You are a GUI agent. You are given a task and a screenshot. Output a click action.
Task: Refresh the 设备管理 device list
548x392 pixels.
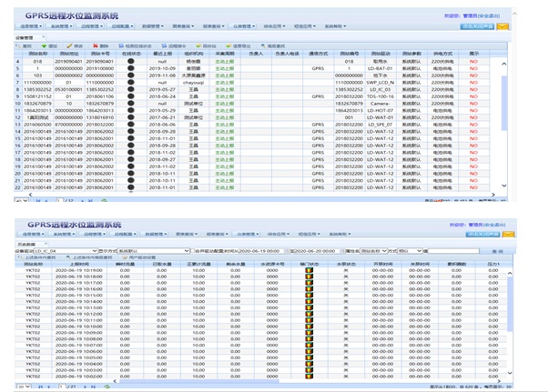(x=104, y=201)
